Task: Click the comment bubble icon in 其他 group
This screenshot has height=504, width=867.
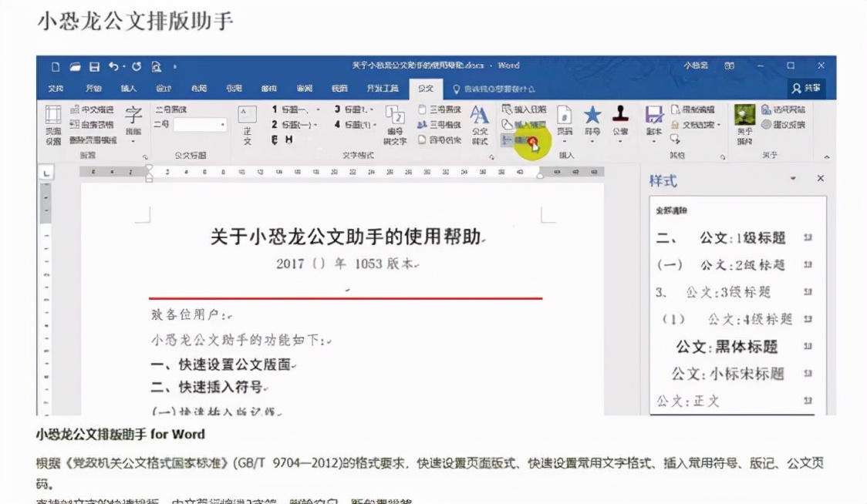Action: tap(676, 139)
